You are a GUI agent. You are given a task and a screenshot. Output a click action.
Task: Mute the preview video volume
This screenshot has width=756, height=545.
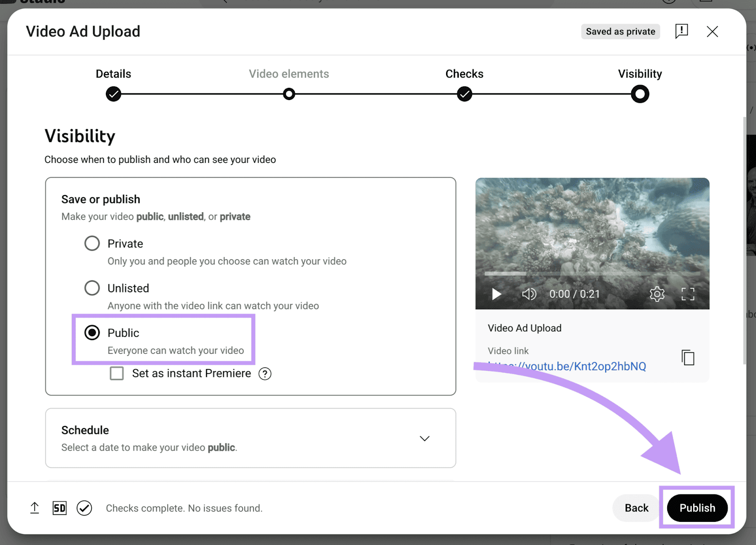pos(529,294)
